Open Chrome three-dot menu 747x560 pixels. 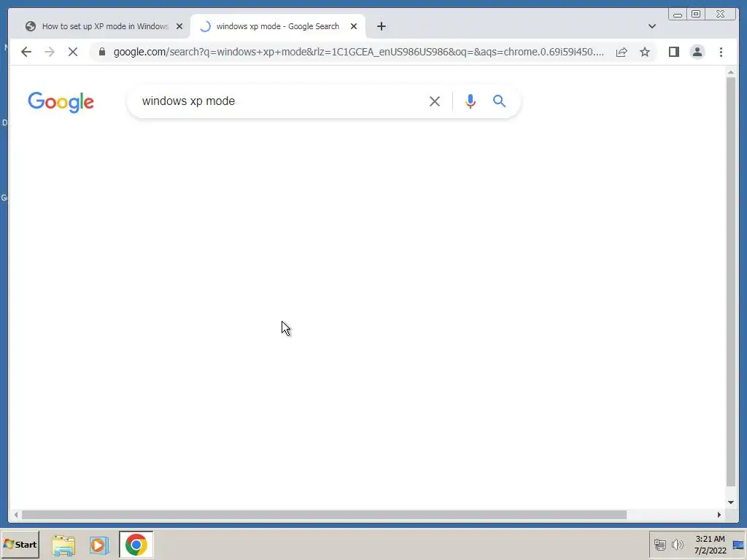tap(721, 52)
